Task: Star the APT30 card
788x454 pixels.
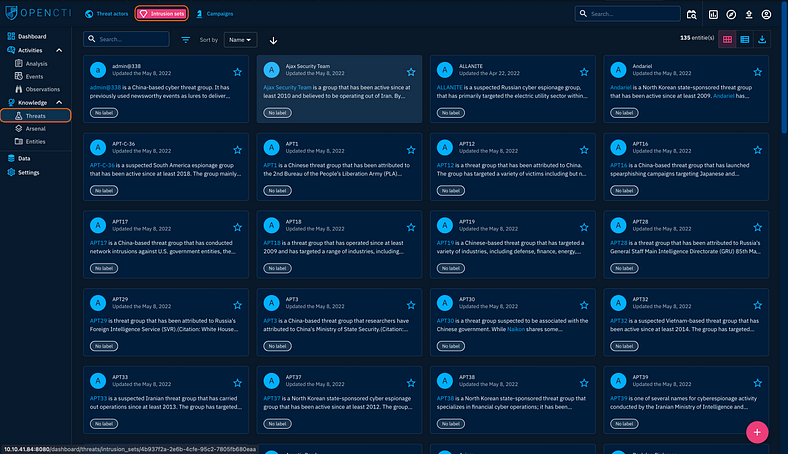Action: 584,305
